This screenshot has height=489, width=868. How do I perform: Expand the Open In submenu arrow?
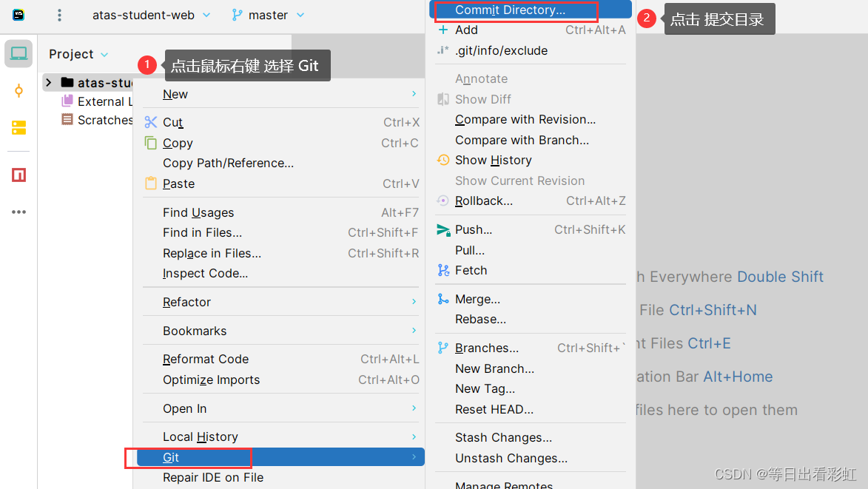coord(414,408)
